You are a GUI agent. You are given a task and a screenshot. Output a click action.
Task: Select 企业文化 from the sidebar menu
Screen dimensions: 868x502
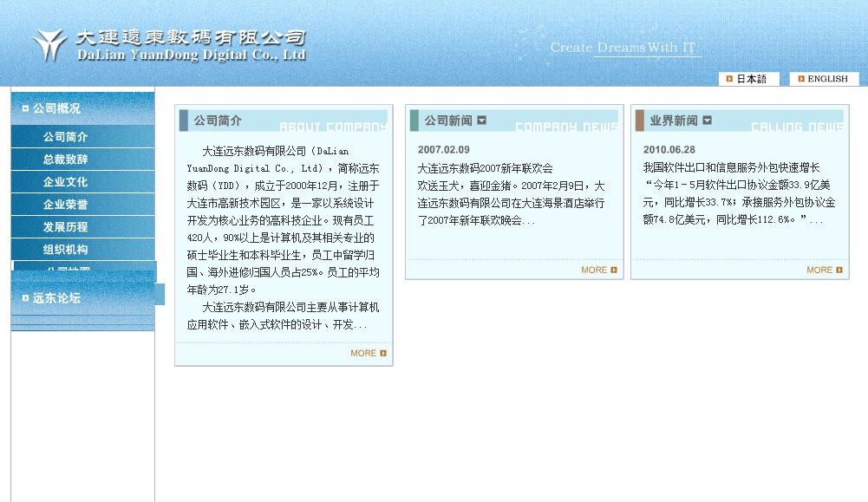[66, 182]
